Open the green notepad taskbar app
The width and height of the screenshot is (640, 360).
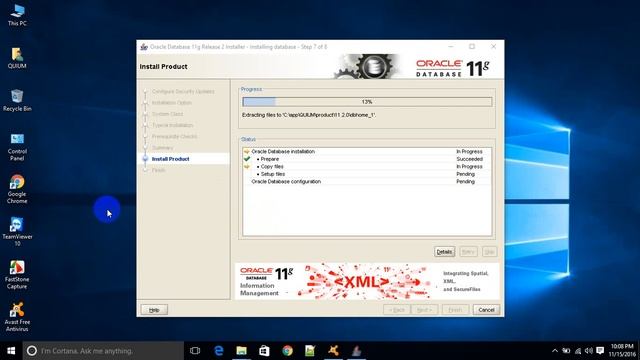point(310,351)
